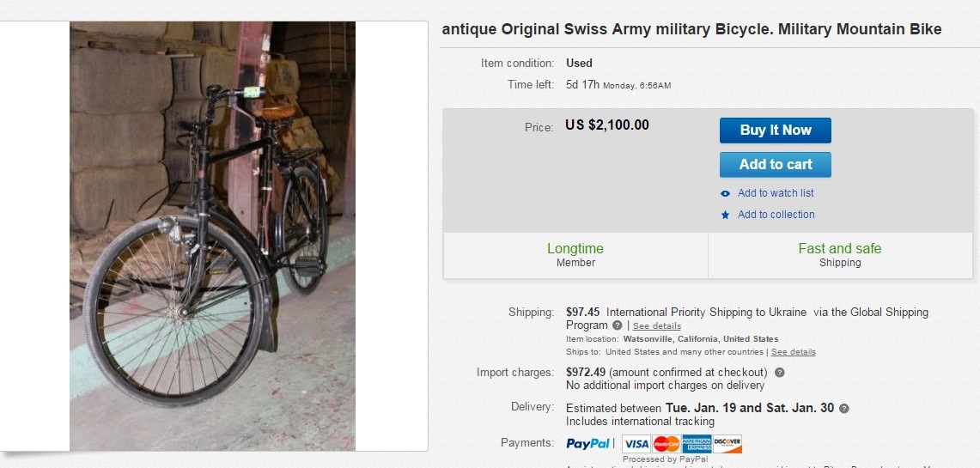Click the help icon after Global Shipping Program
The height and width of the screenshot is (468, 980).
(x=617, y=326)
